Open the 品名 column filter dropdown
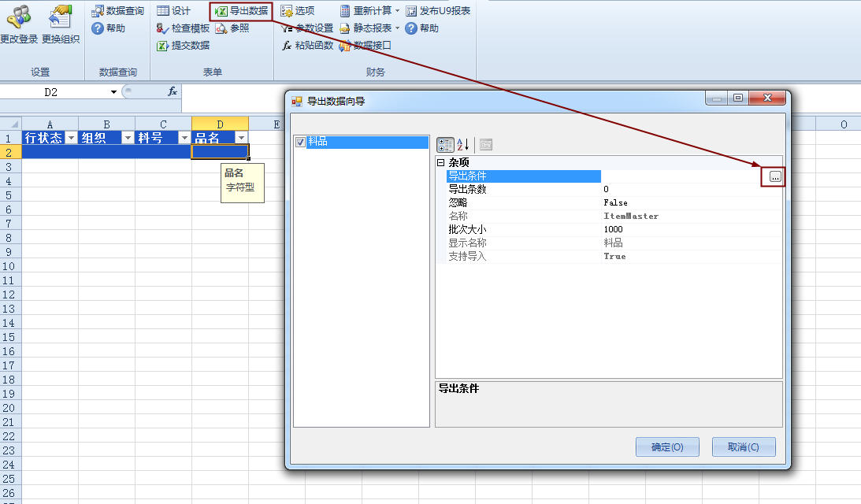This screenshot has height=504, width=861. (x=241, y=138)
